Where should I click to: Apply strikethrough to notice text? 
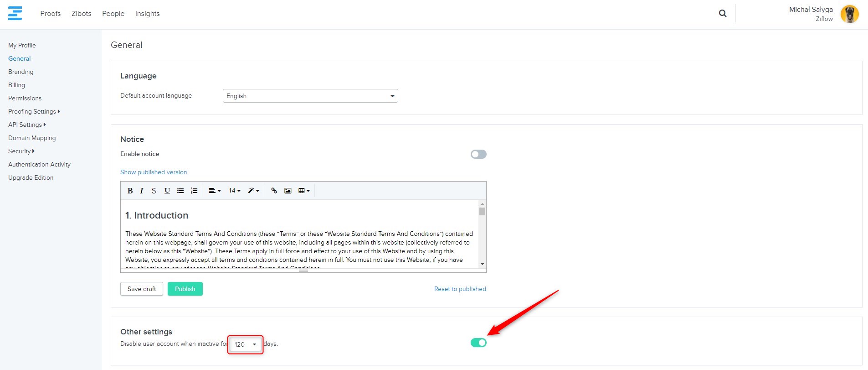tap(154, 191)
